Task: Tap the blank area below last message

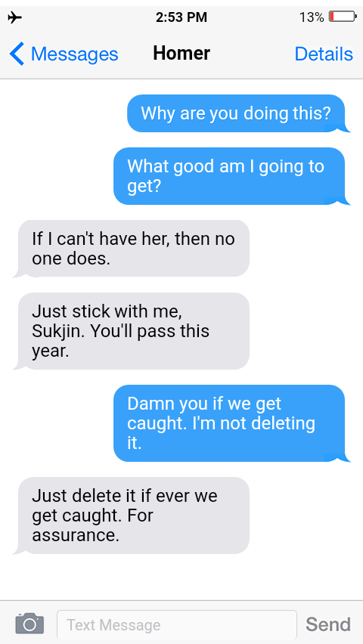Action: (x=181, y=577)
